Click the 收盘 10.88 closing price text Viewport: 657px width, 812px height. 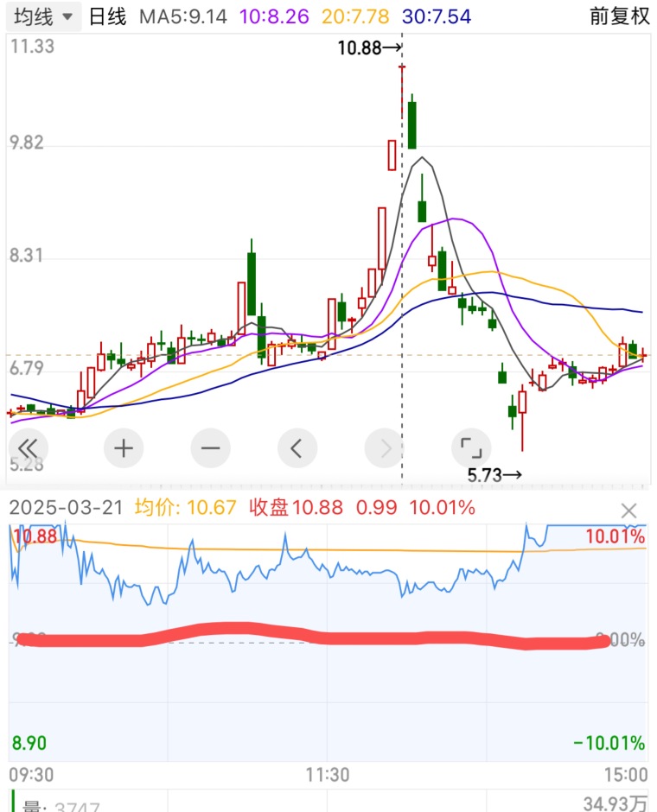click(296, 508)
